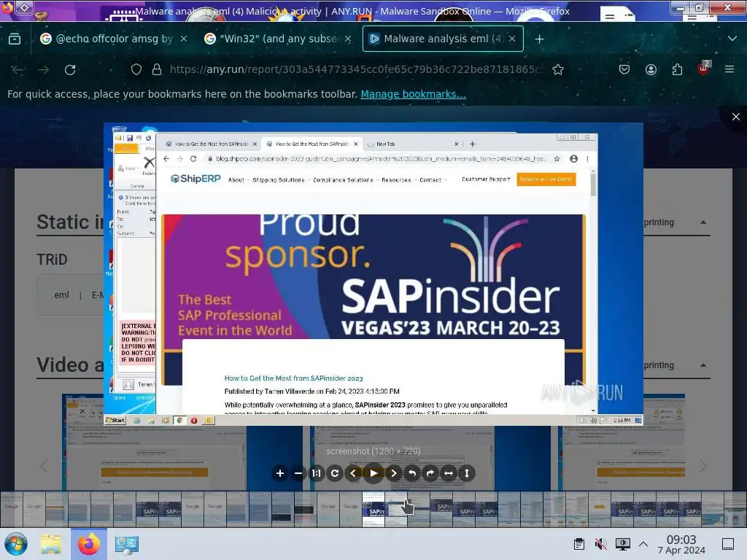Go to the next screenshot in viewer

pos(393,472)
